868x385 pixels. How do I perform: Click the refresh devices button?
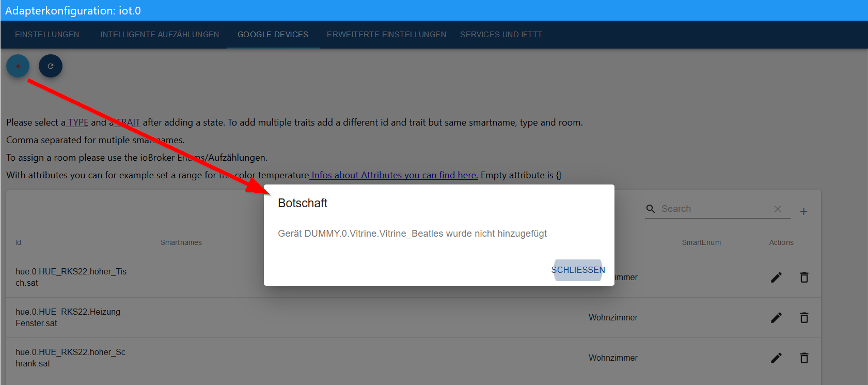click(x=51, y=66)
